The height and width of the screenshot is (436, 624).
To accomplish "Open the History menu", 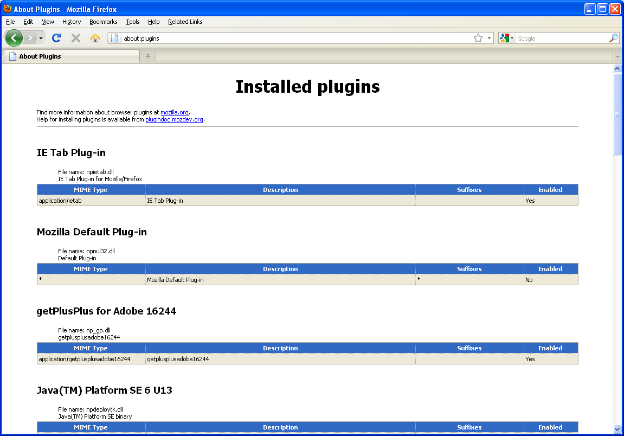I will pos(72,22).
